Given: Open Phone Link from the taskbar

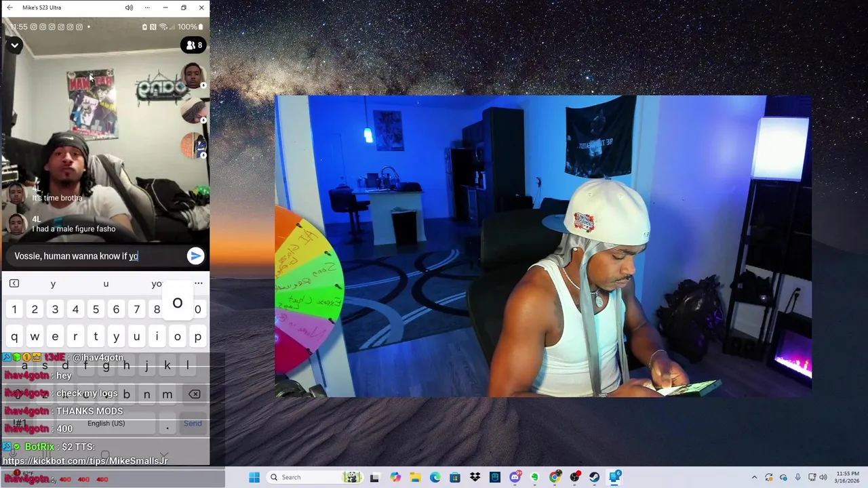Looking at the screenshot, I should pyautogui.click(x=615, y=477).
